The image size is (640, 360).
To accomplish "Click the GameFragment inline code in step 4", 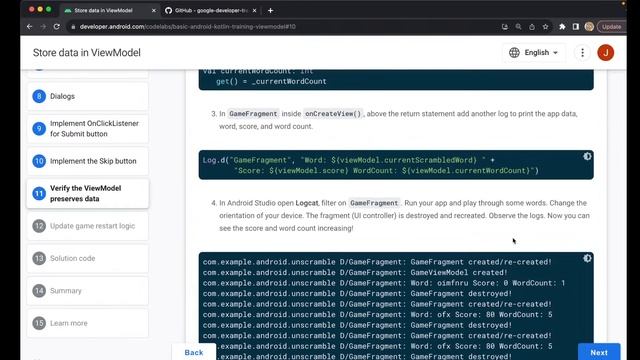I will (374, 203).
